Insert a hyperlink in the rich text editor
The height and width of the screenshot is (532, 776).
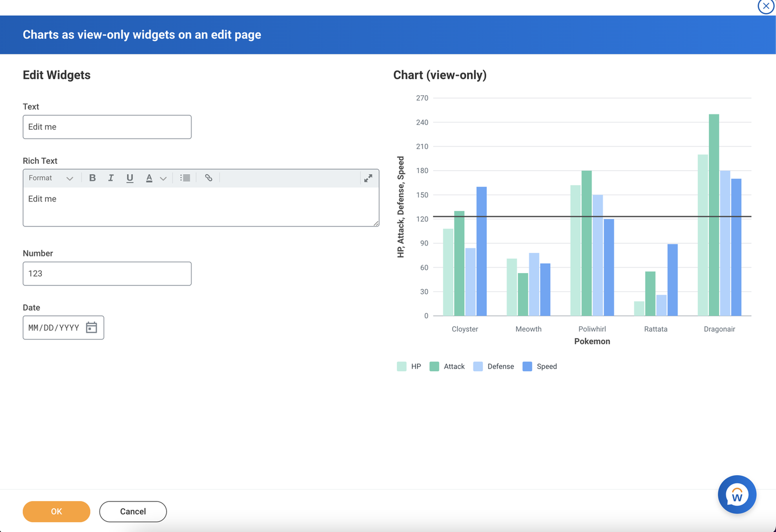coord(208,178)
